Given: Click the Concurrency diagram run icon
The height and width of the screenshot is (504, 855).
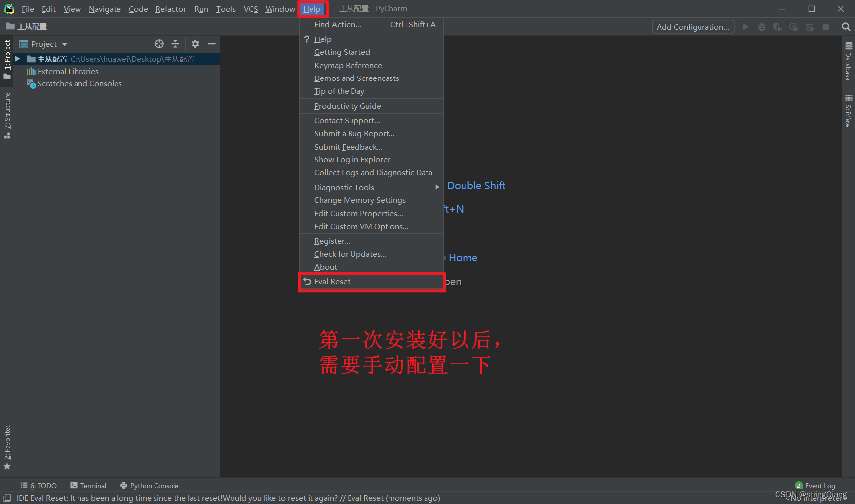Looking at the screenshot, I should click(810, 27).
